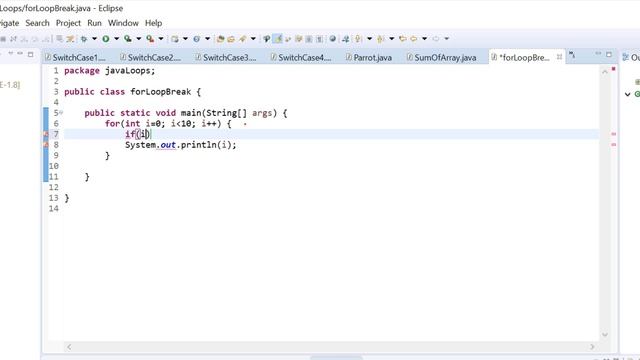Viewport: 640px width, 360px height.
Task: Click the editor vertical scrollbar down arrow
Action: (604, 335)
